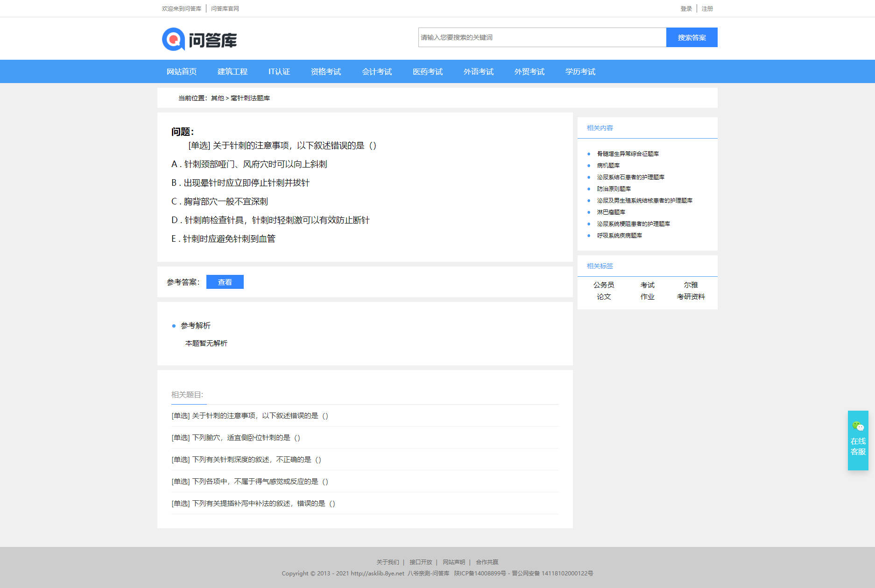Open related question 关于针刺的注意事项

pos(250,415)
